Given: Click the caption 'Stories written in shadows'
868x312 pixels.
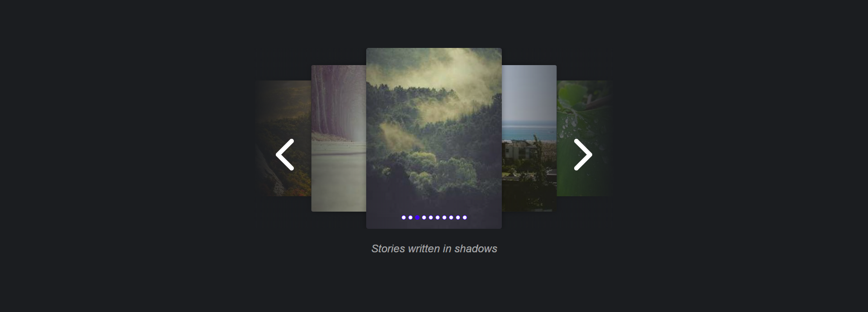Looking at the screenshot, I should pyautogui.click(x=434, y=249).
